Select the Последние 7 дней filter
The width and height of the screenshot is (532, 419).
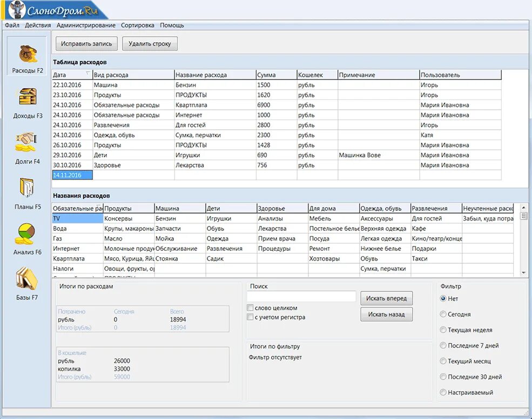(x=443, y=345)
